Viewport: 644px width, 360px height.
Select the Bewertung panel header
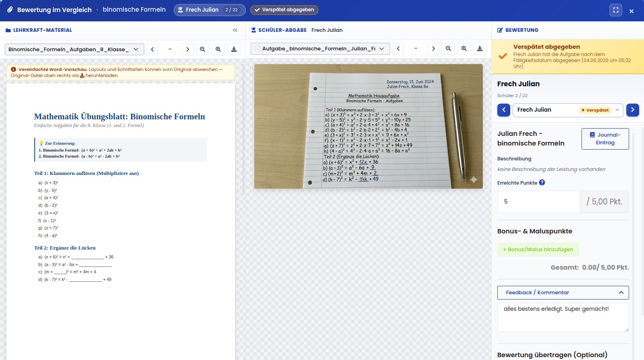[518, 30]
